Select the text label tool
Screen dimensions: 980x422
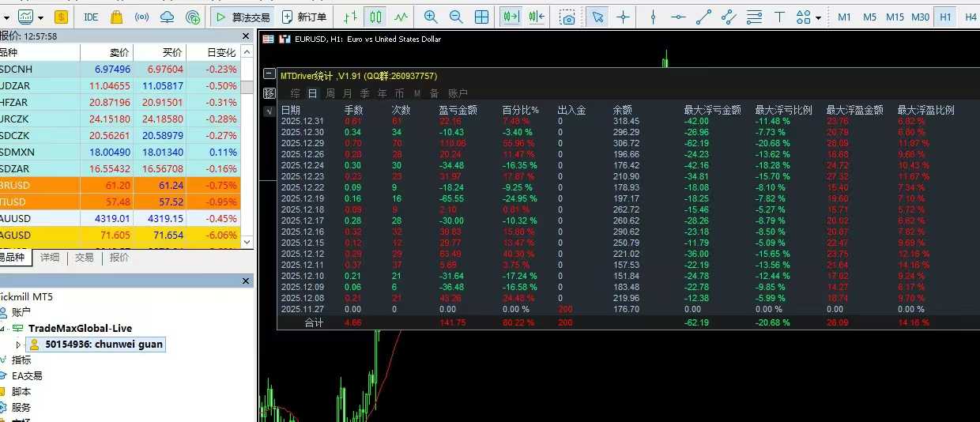(780, 17)
